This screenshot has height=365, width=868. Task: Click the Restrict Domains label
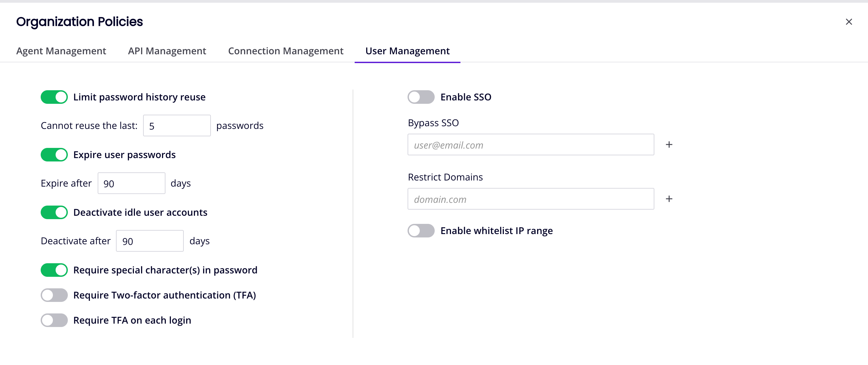pos(445,177)
